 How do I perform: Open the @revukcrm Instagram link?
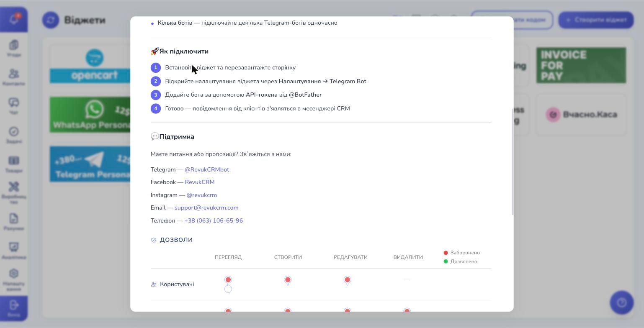(x=201, y=195)
